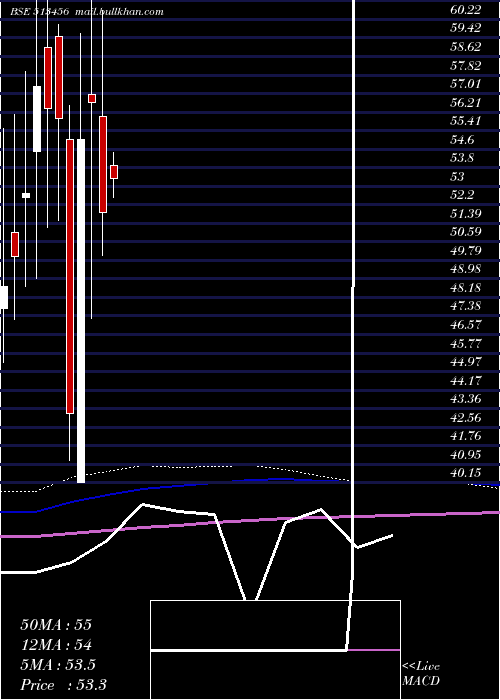Viewport: 500px width, 700px height.
Task: Click the 51.39 price axis label
Action: tap(466, 214)
